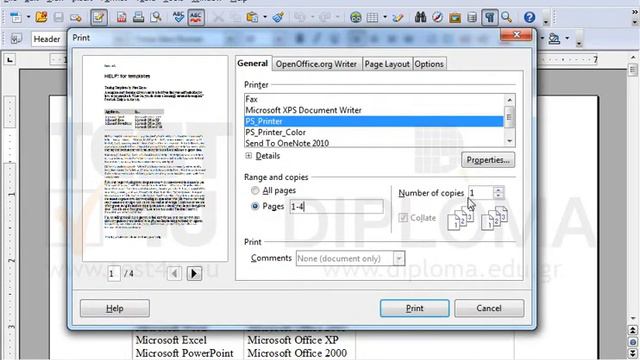
Task: Switch to the General tab
Action: click(253, 63)
